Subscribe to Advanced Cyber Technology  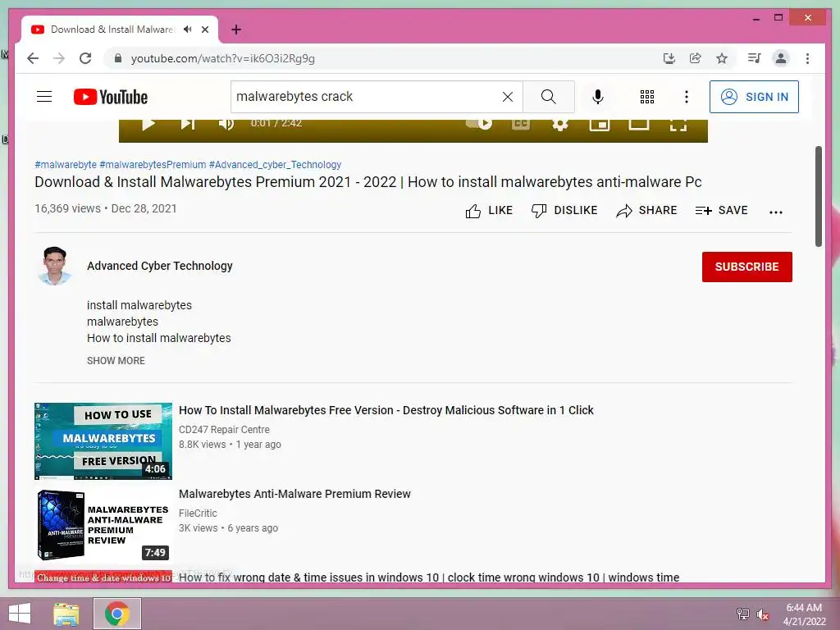click(x=746, y=267)
